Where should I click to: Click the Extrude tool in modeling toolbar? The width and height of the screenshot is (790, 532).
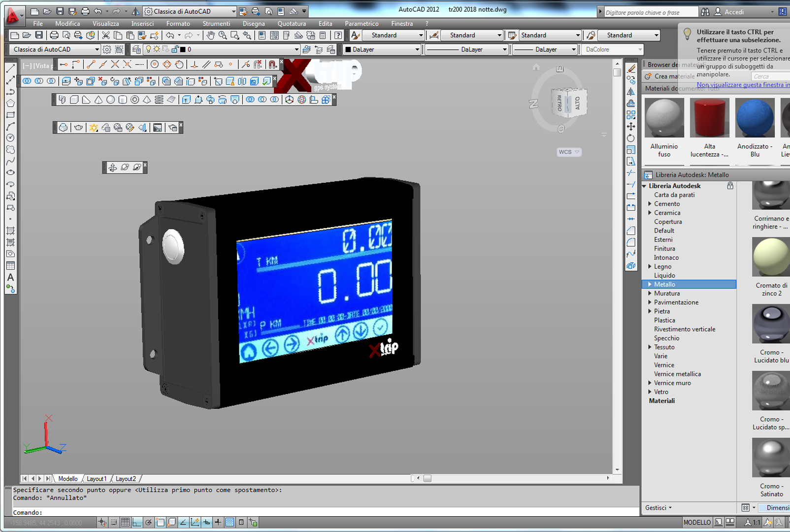tap(186, 100)
